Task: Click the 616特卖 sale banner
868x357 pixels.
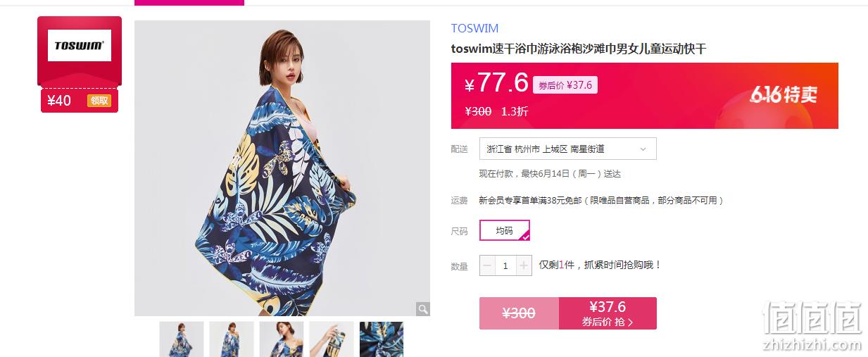Action: pos(784,94)
